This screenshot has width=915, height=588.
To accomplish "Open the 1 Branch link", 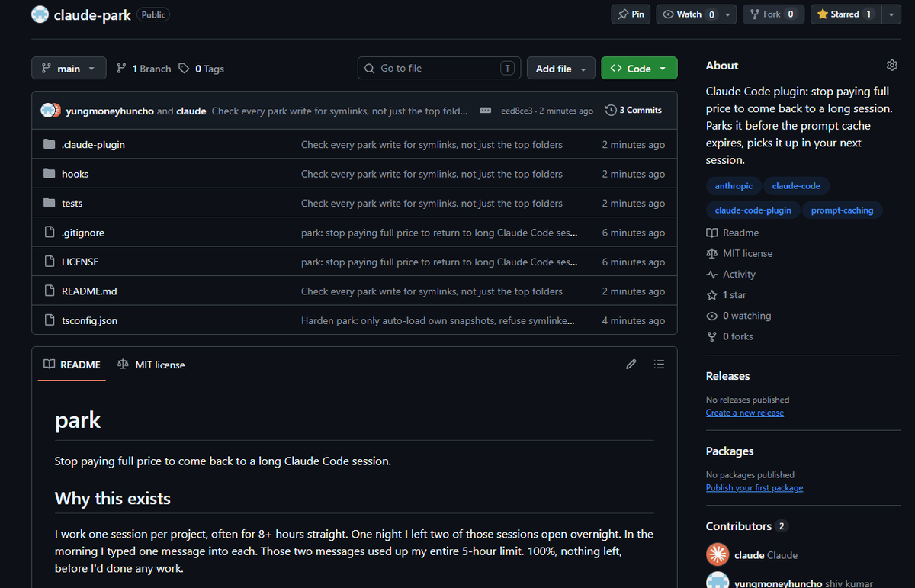I will pyautogui.click(x=143, y=69).
